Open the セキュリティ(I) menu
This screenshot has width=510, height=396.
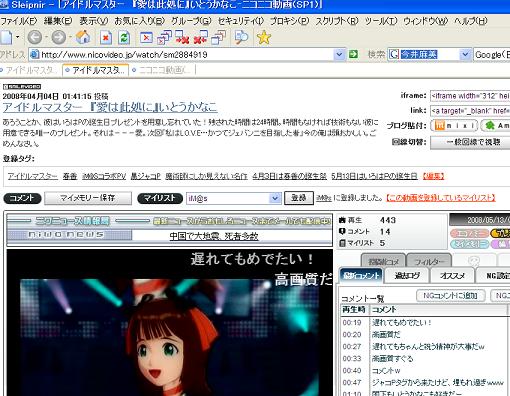241,21
